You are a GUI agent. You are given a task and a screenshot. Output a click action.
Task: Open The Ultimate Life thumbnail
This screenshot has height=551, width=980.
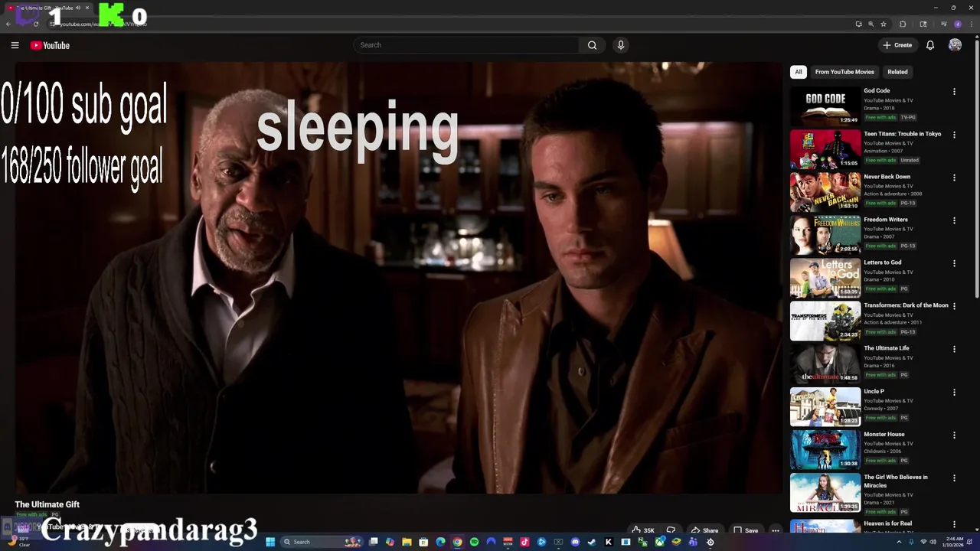click(825, 363)
